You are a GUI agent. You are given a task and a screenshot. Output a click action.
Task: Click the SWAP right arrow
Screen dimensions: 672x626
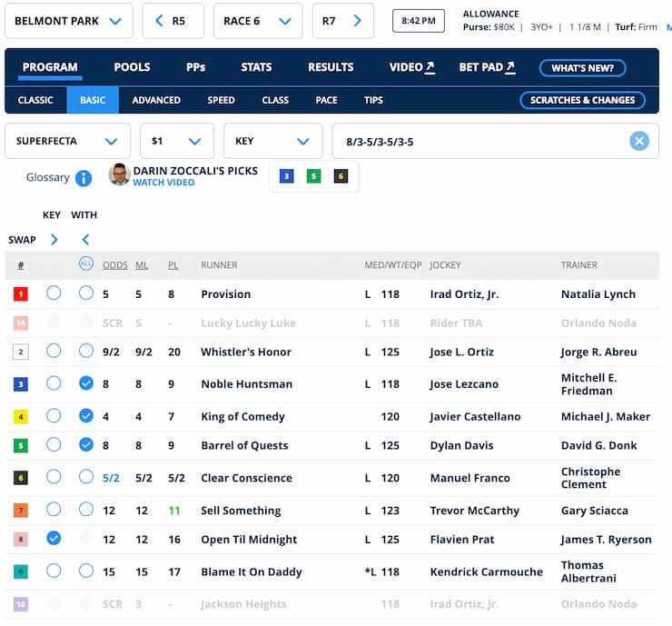(x=54, y=239)
